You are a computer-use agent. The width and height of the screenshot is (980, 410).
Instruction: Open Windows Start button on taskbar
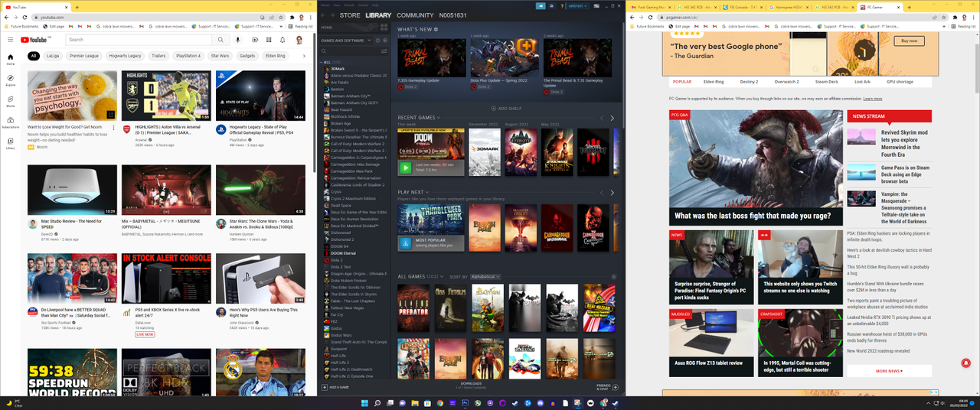pyautogui.click(x=364, y=403)
